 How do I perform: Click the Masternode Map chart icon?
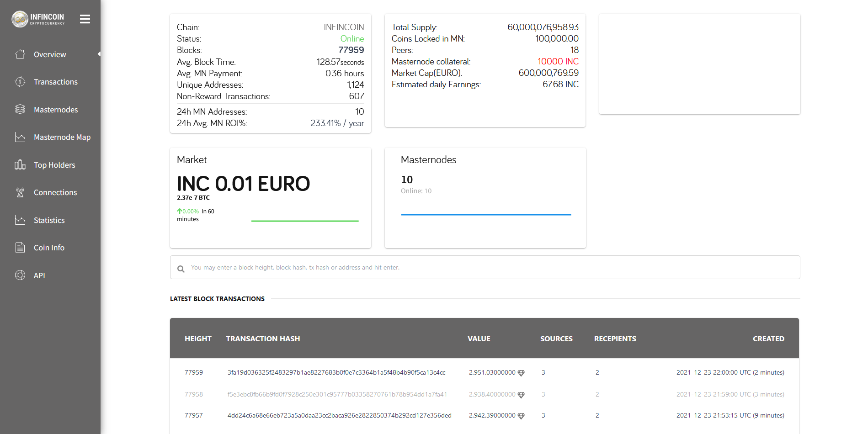pos(20,137)
